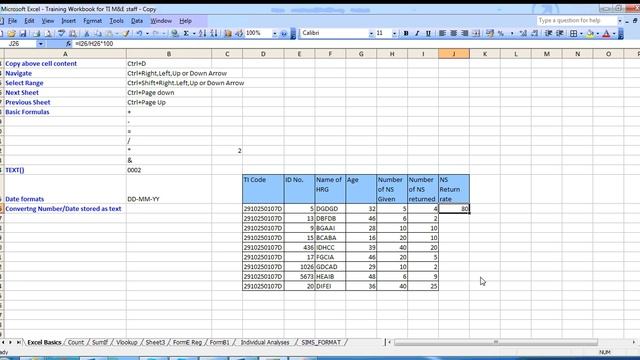
Task: Click the Merge and Center icon
Action: (476, 33)
